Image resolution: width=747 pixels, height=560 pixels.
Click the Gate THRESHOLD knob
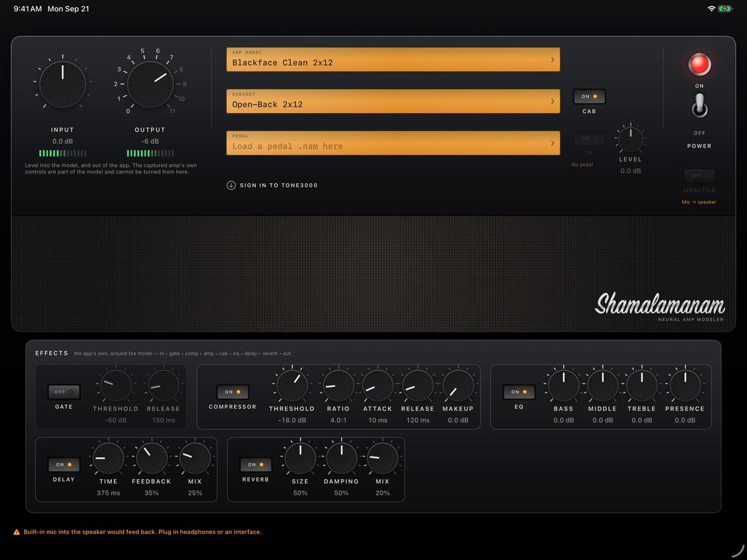point(116,385)
